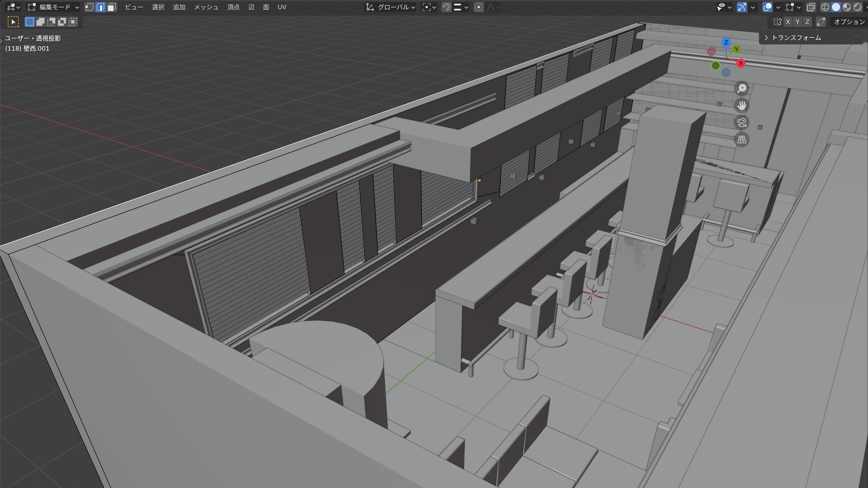Click the negative X gizmo circle
Screen dimensions: 868x488
[x=711, y=51]
